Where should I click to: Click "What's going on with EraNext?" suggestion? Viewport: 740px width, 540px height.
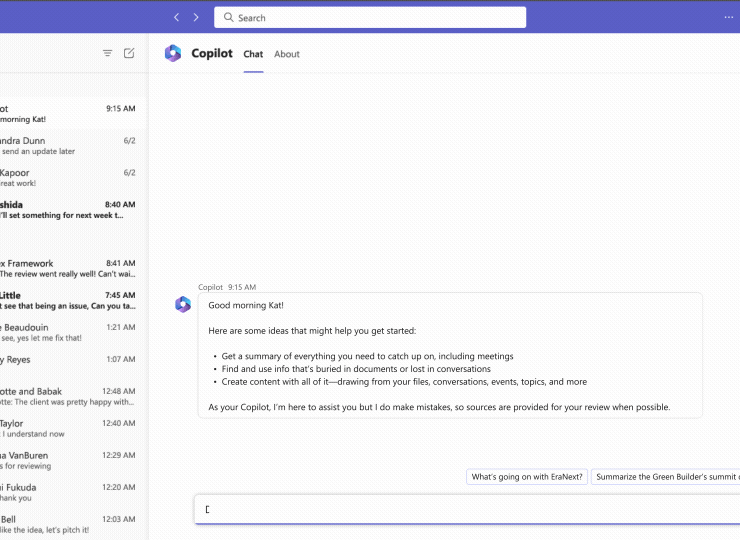527,477
